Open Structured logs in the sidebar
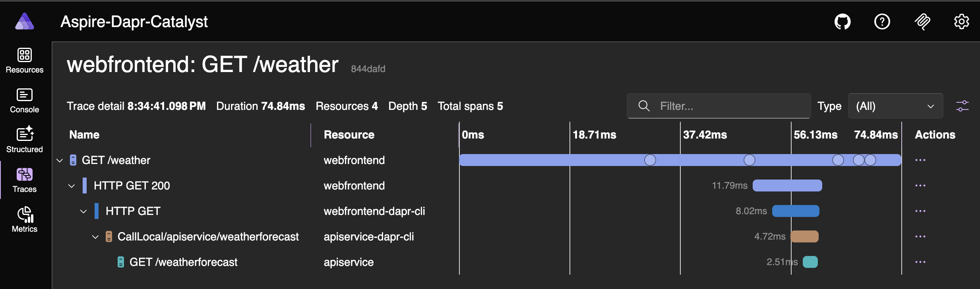Screen dimensions: 980x289 [25, 140]
